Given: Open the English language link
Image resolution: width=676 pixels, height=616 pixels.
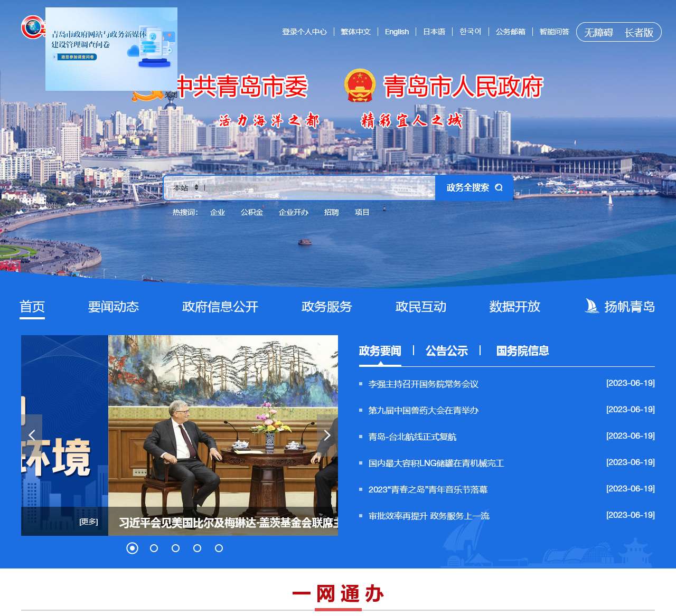Looking at the screenshot, I should pyautogui.click(x=397, y=32).
